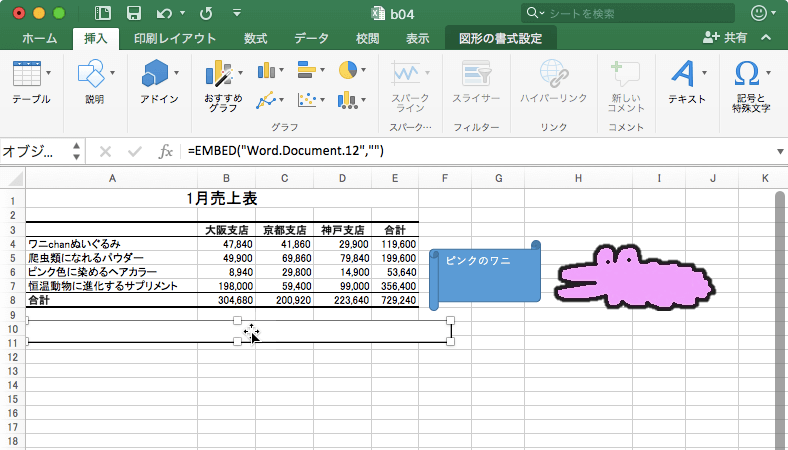Click cell value 198,000
Screen dimensions: 788x450
tap(227, 286)
